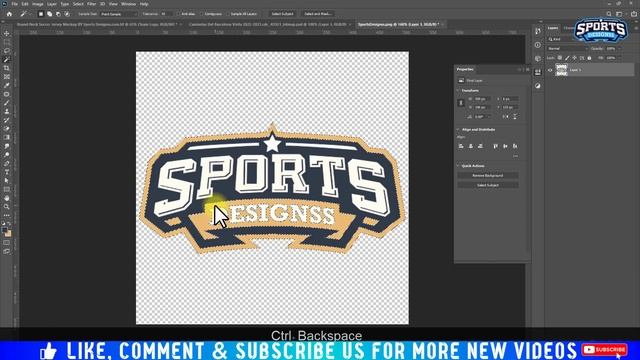This screenshot has width=640, height=360.
Task: Toggle the Anti-alias checkbox
Action: (179, 14)
